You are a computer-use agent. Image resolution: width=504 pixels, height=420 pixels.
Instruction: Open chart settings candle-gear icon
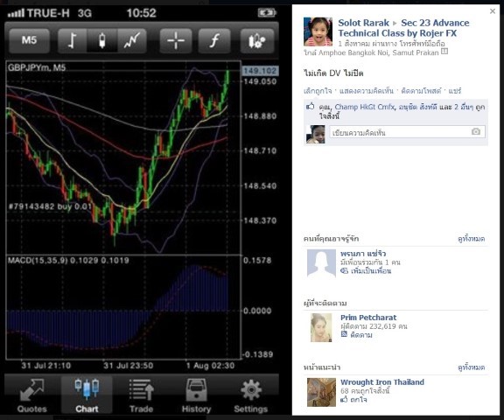point(257,41)
